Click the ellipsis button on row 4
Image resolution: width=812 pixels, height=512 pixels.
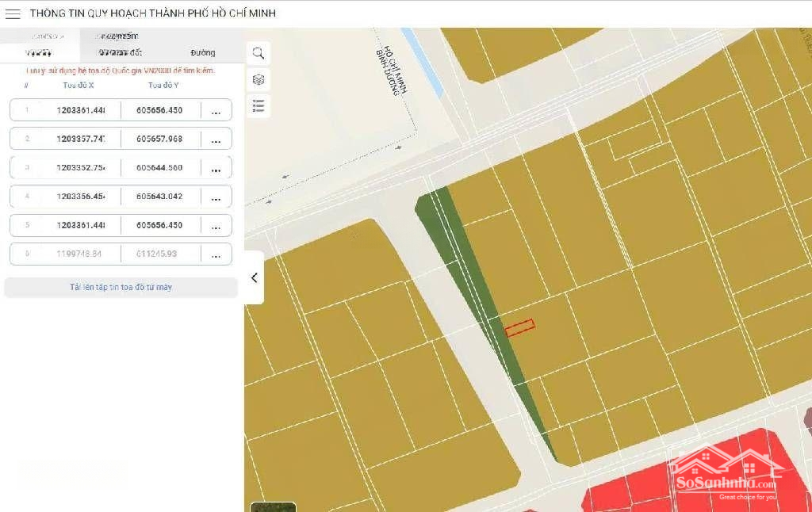pyautogui.click(x=216, y=197)
